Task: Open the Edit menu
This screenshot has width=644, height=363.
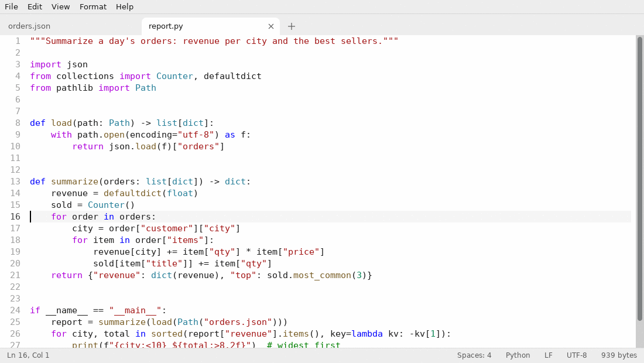Action: [x=35, y=6]
